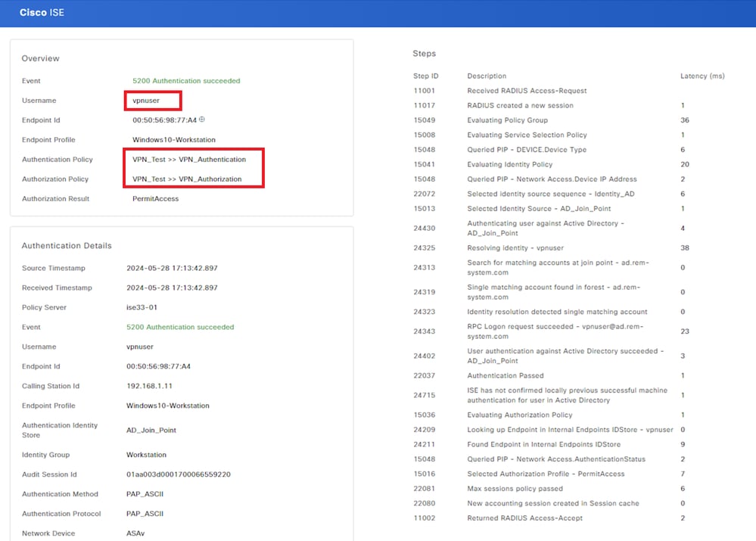This screenshot has height=541, width=756.
Task: Click latency value 38 for Resolving identity
Action: [x=685, y=248]
